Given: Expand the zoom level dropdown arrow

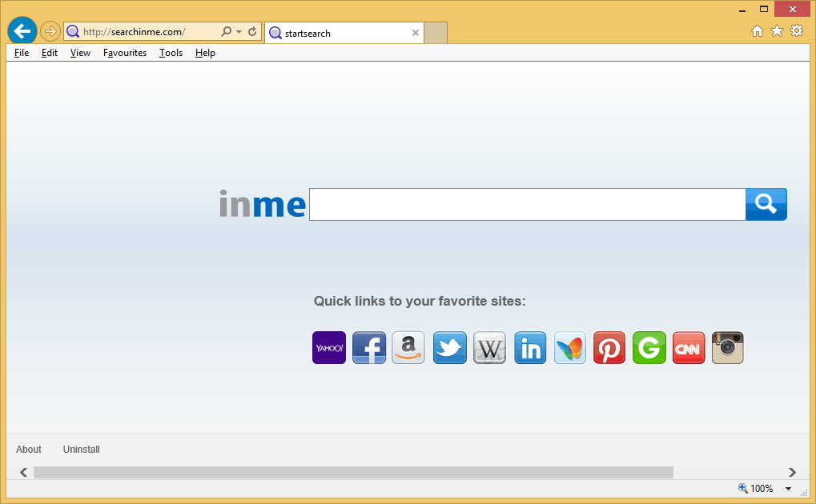Looking at the screenshot, I should [789, 488].
